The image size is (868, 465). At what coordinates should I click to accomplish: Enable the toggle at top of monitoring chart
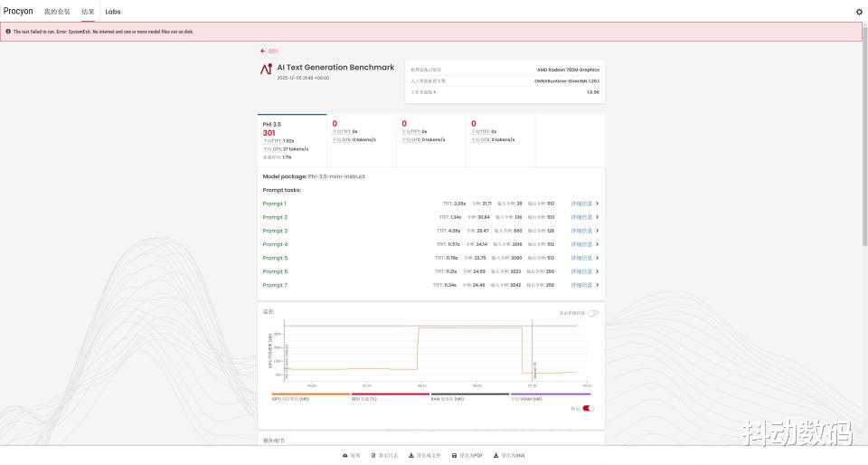click(x=593, y=313)
